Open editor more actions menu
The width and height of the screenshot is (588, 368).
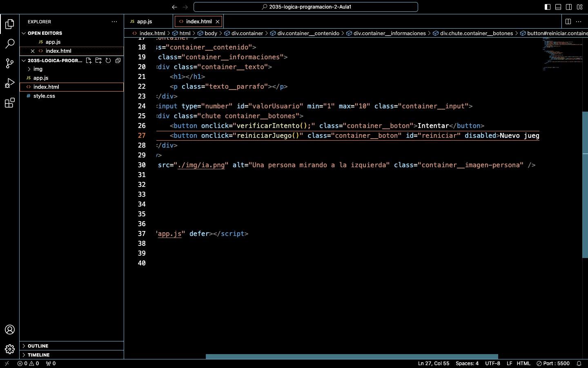579,22
